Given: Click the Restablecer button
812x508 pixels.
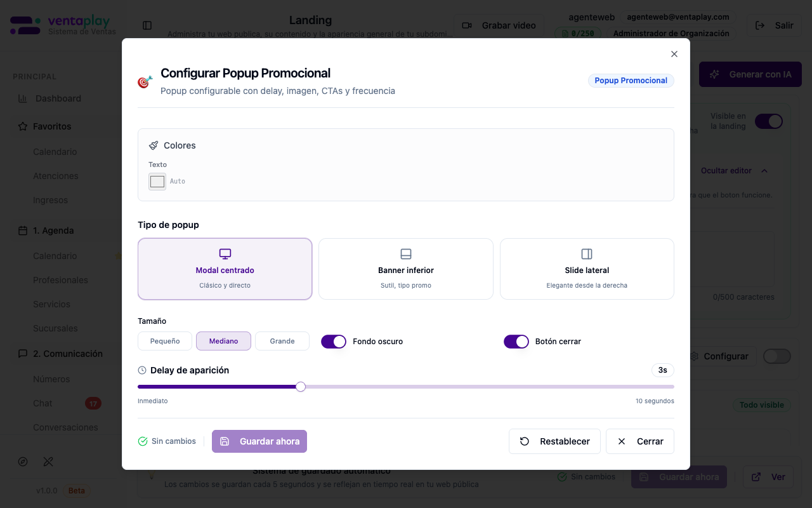Looking at the screenshot, I should [554, 441].
